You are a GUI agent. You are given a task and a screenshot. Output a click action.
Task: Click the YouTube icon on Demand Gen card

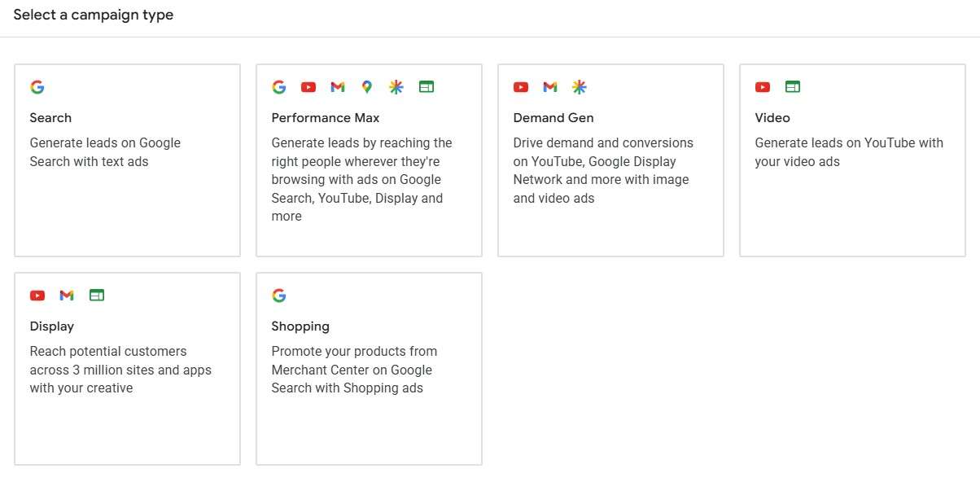[520, 86]
